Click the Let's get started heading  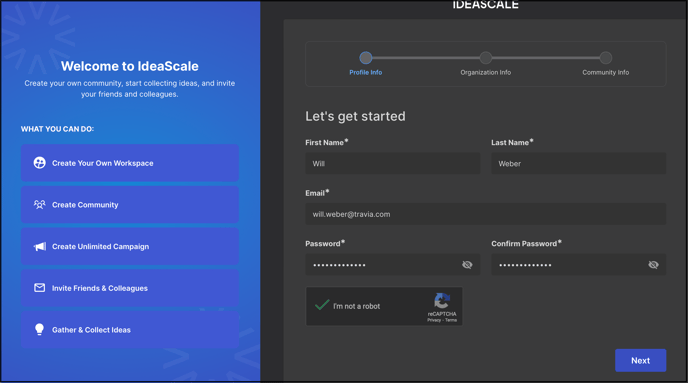pyautogui.click(x=355, y=116)
